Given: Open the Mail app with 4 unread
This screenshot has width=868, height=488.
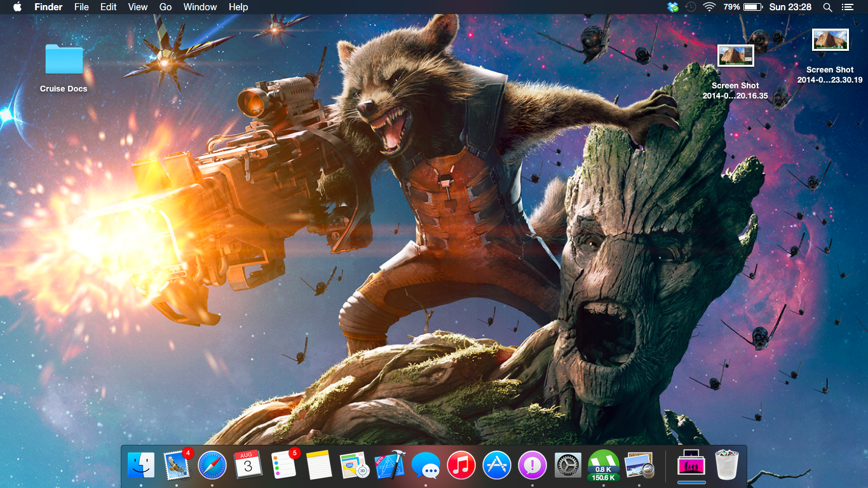Looking at the screenshot, I should click(177, 464).
